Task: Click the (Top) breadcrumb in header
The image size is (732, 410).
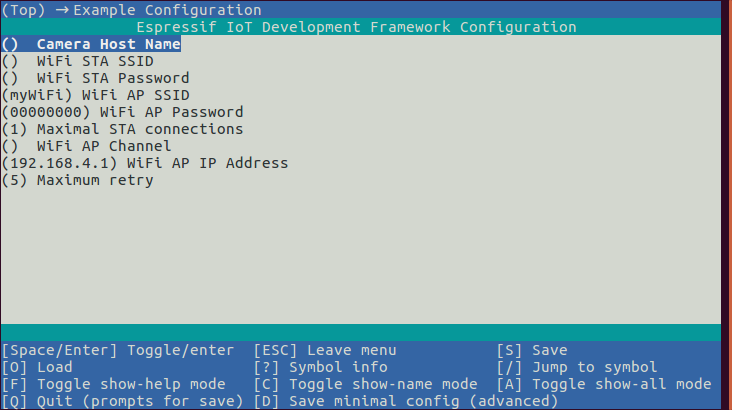Action: pos(23,10)
